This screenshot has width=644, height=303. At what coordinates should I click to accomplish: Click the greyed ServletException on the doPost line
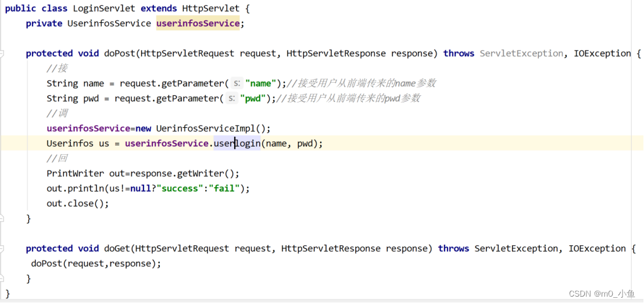point(521,54)
